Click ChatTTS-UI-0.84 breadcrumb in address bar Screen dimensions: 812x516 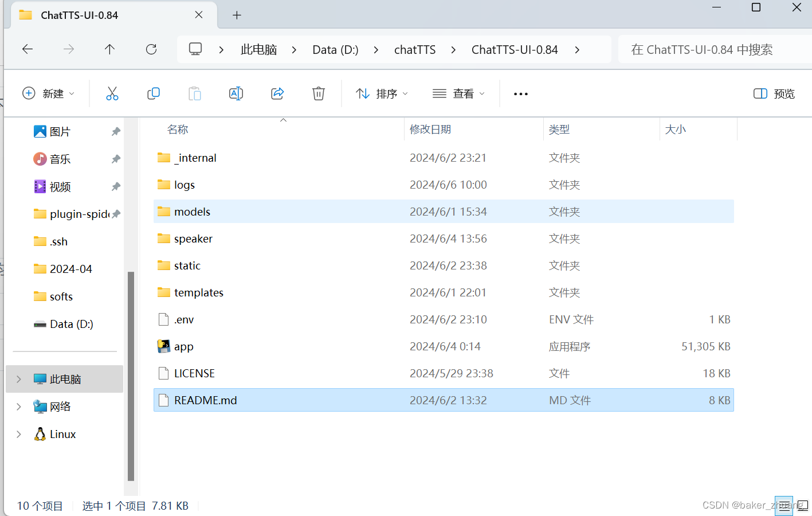[x=515, y=50]
